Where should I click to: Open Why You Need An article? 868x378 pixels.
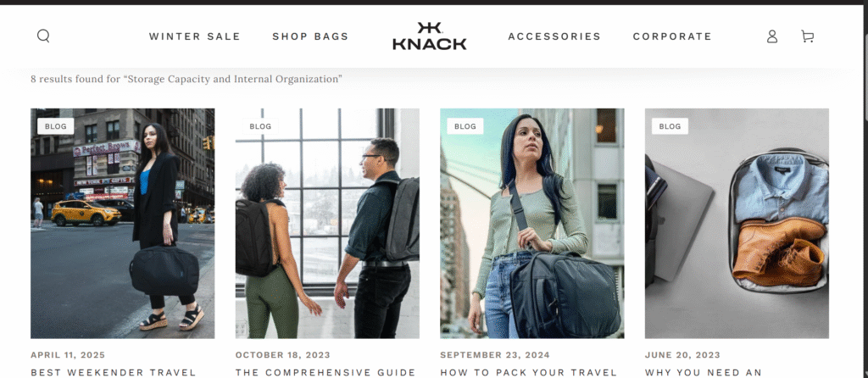pyautogui.click(x=704, y=372)
